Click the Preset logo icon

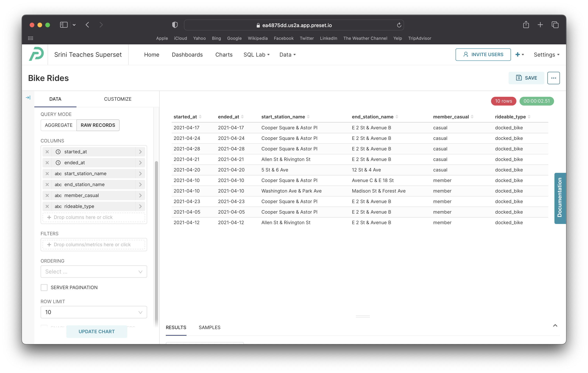pos(36,54)
